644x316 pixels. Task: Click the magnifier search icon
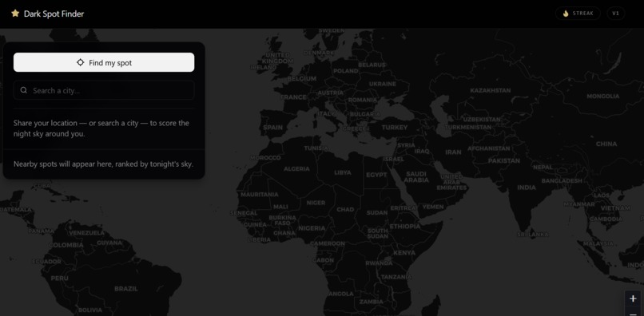(24, 90)
